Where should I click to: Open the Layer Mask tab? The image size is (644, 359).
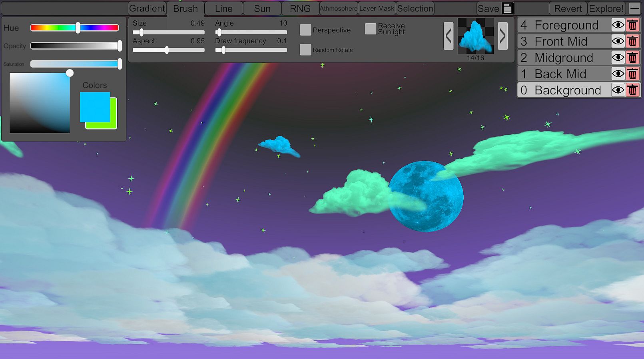click(x=377, y=8)
